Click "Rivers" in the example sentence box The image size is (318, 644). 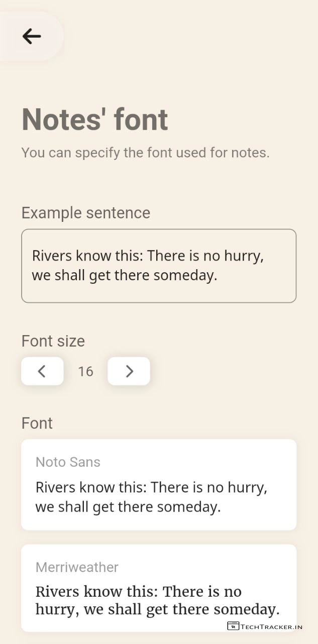tap(52, 256)
